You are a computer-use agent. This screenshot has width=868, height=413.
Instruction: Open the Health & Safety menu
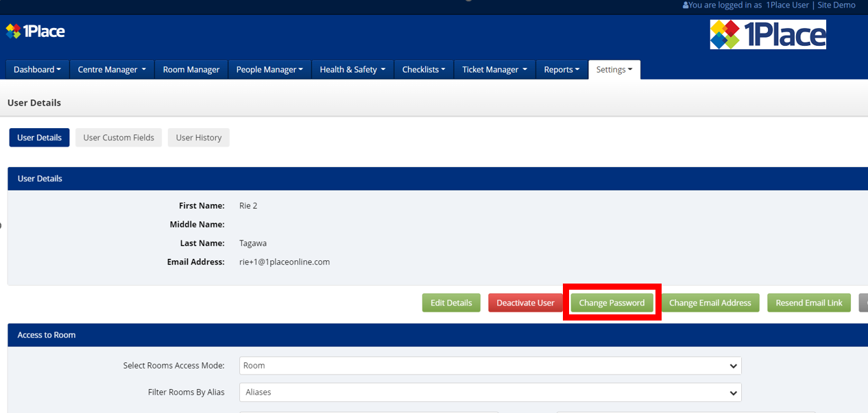point(352,69)
